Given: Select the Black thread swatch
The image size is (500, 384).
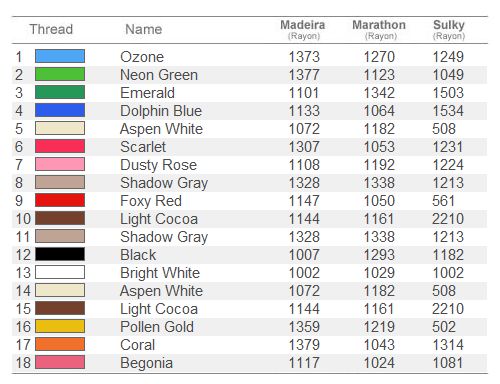Looking at the screenshot, I should click(x=60, y=254).
